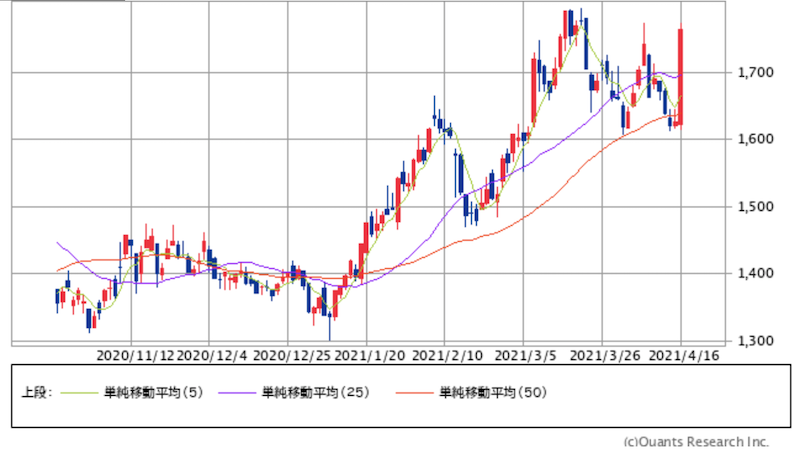Viewport: 800px width, 457px height.
Task: Click the 2021/3/5 date label
Action: point(526,356)
